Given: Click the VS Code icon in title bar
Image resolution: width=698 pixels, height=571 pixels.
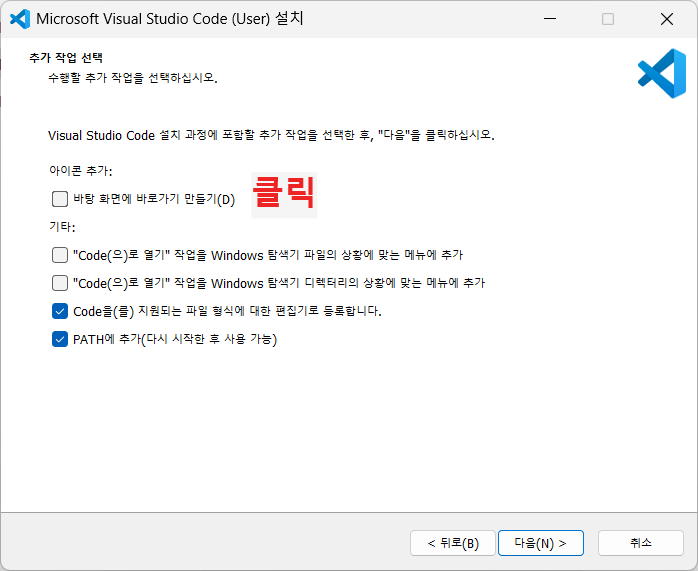Looking at the screenshot, I should click(20, 19).
